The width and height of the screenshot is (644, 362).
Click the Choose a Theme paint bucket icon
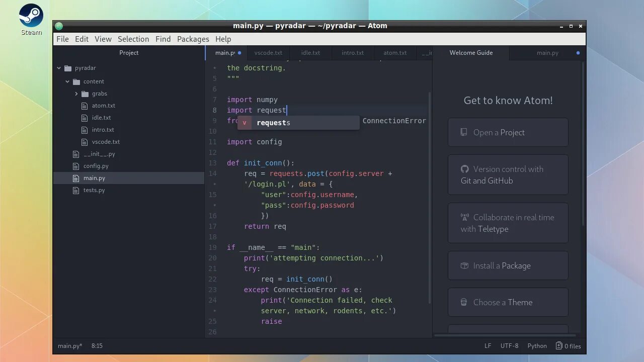point(464,302)
